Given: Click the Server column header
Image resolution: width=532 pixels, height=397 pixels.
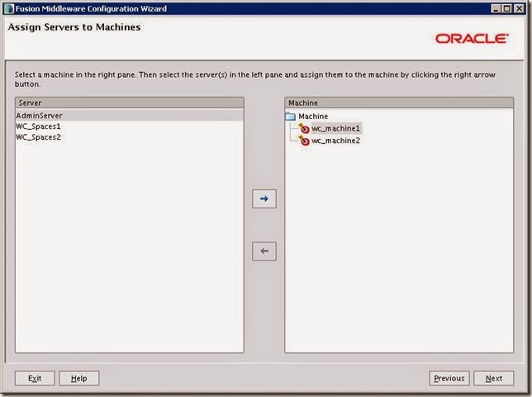Looking at the screenshot, I should (129, 103).
